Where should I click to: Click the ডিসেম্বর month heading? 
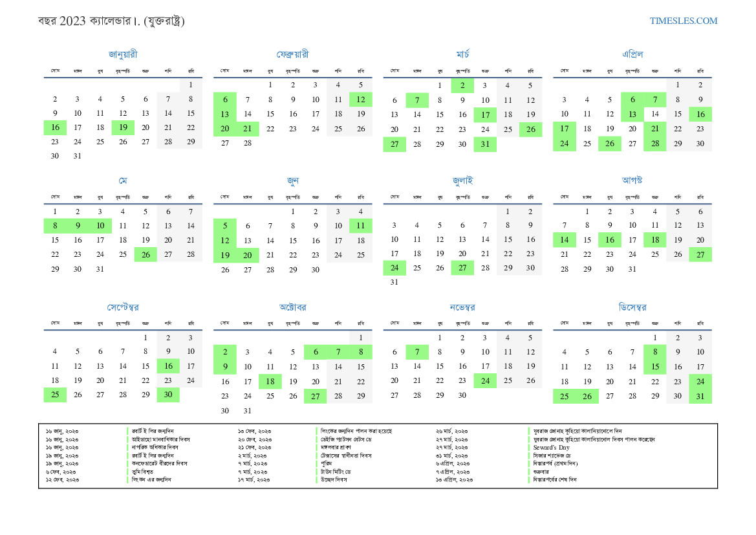[632, 307]
